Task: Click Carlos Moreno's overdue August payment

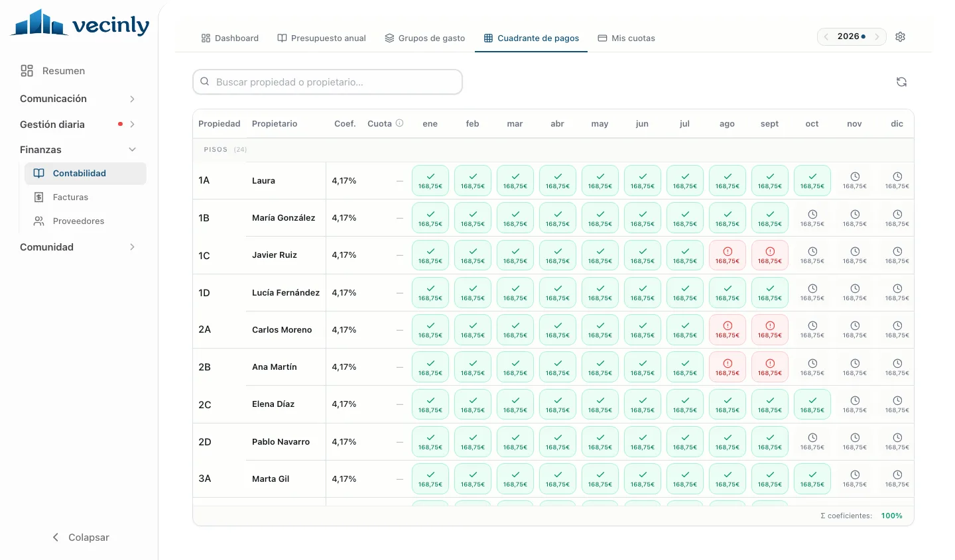Action: click(728, 329)
